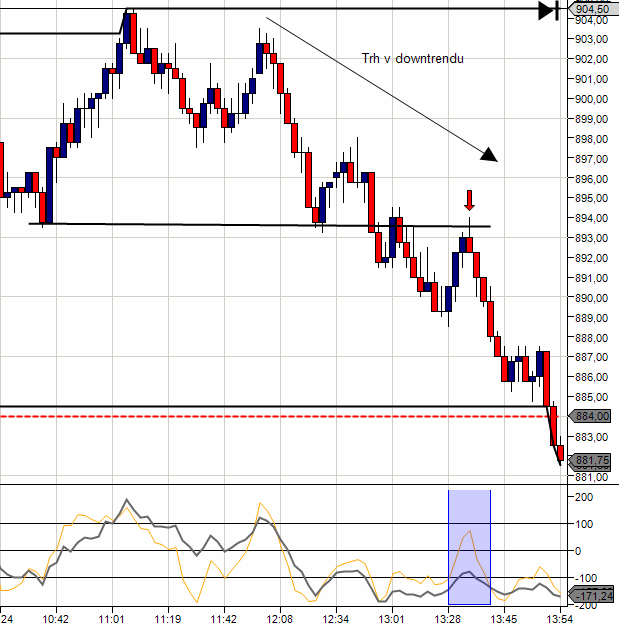Viewport: 619px width, 630px height.
Task: Click the 13:45 time axis label
Action: coord(504,619)
